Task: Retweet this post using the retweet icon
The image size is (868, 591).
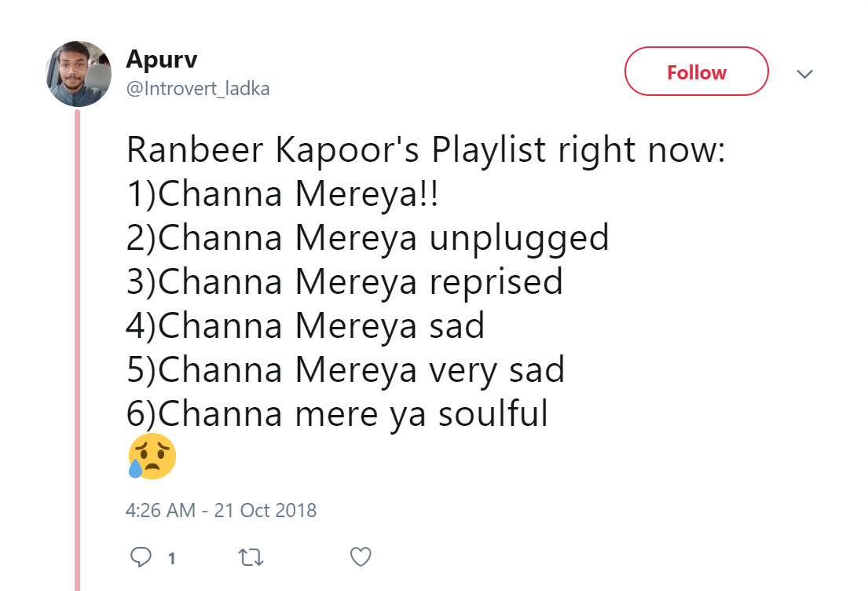Action: (x=251, y=557)
